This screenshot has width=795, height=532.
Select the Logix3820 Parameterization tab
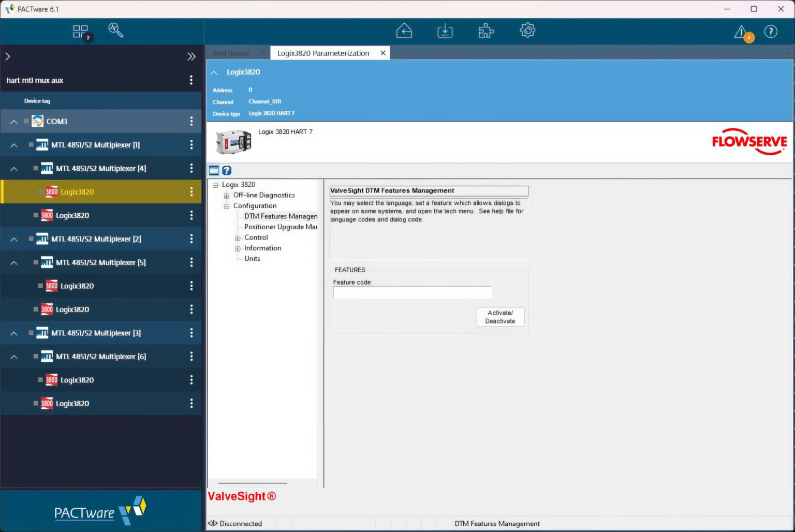point(323,53)
